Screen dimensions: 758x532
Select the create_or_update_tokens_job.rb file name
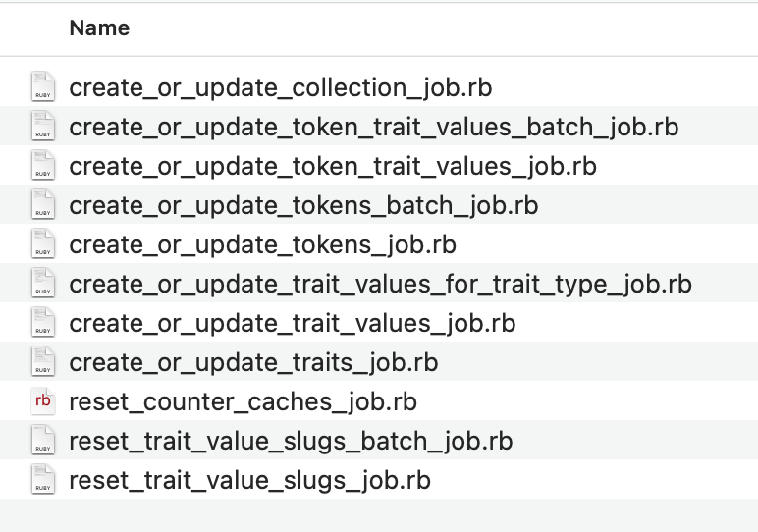coord(262,244)
